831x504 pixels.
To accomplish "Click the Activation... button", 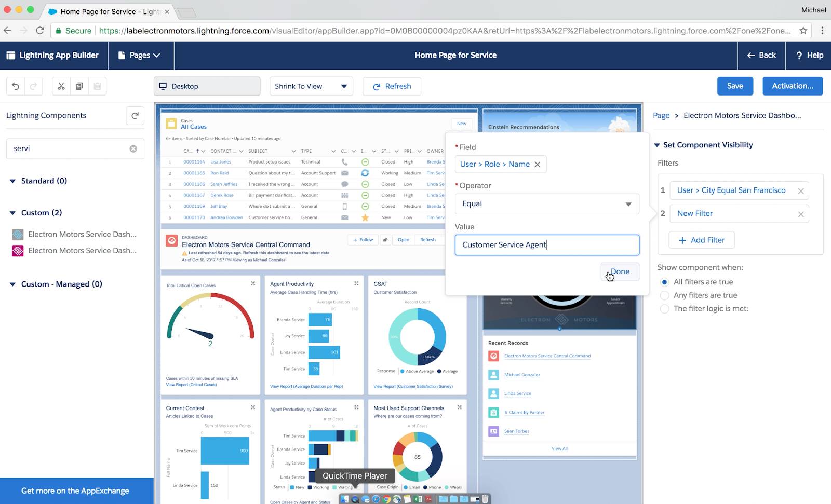I will point(793,86).
